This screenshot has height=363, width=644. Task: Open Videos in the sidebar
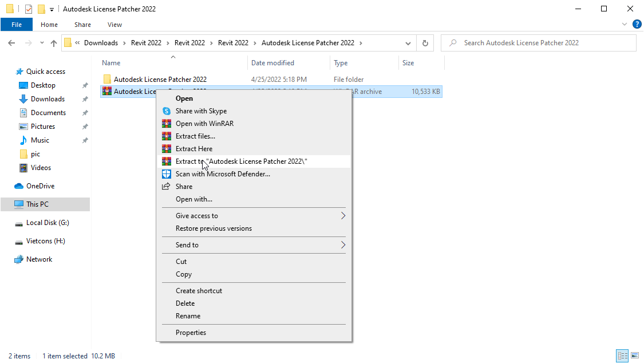tap(41, 168)
